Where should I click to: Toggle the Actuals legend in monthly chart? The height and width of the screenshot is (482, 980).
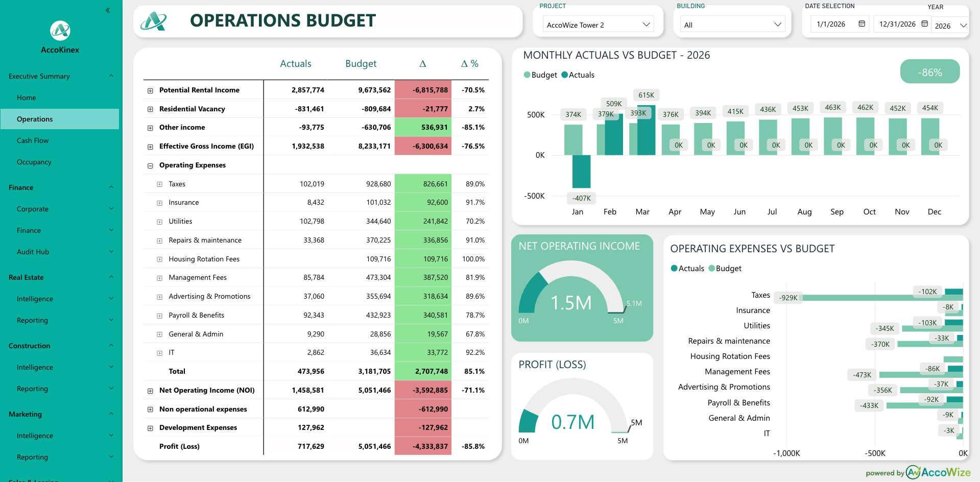pos(578,75)
